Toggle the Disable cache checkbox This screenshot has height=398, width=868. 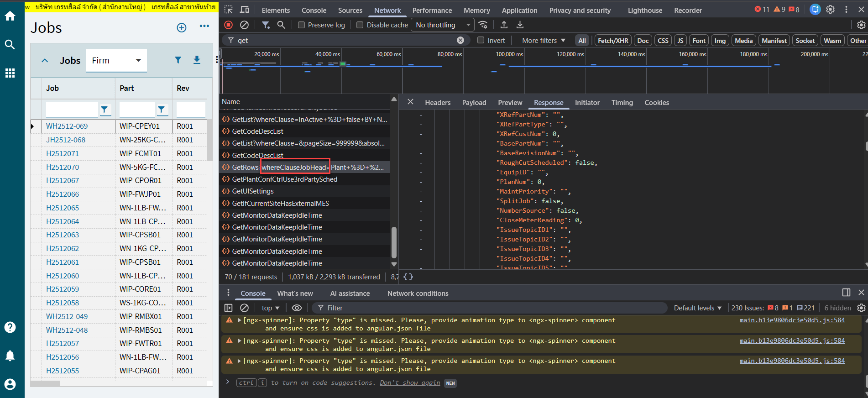point(360,25)
